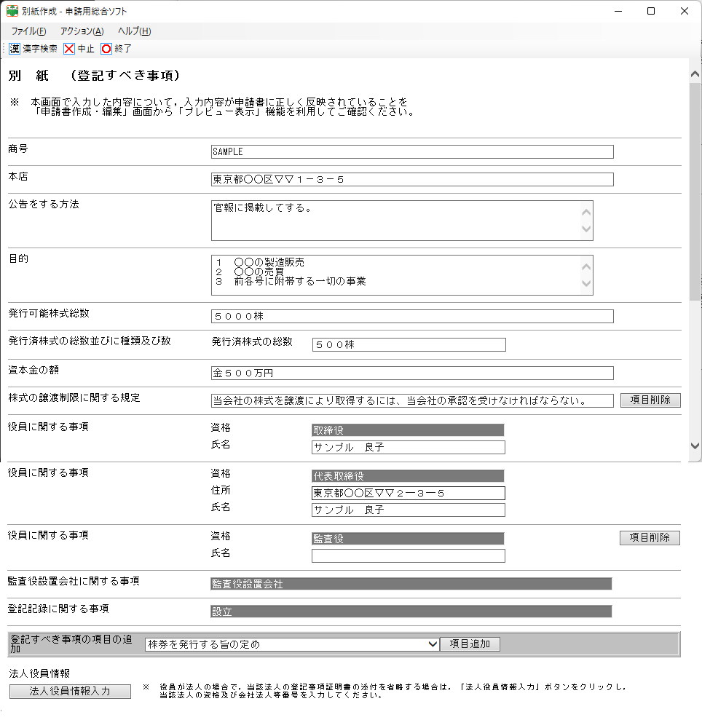Click the 漢字検索 kanji search icon

pos(15,49)
